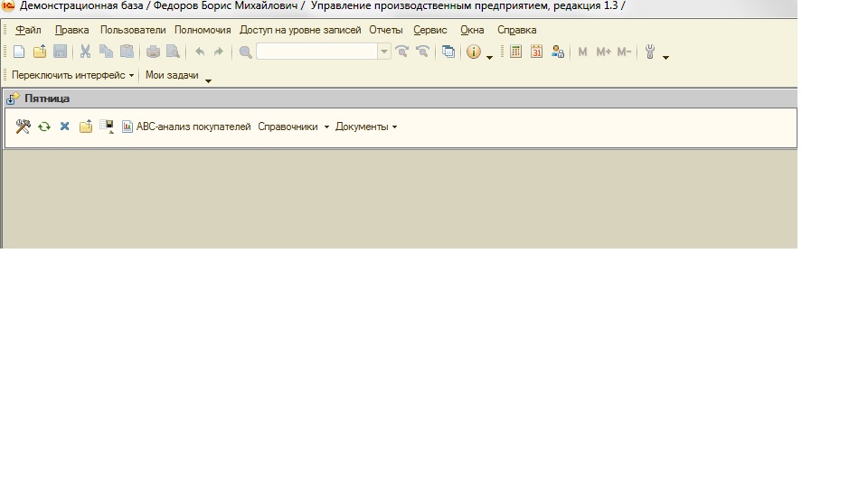Click the Copy icon in main toolbar
868x488 pixels.
tap(106, 52)
